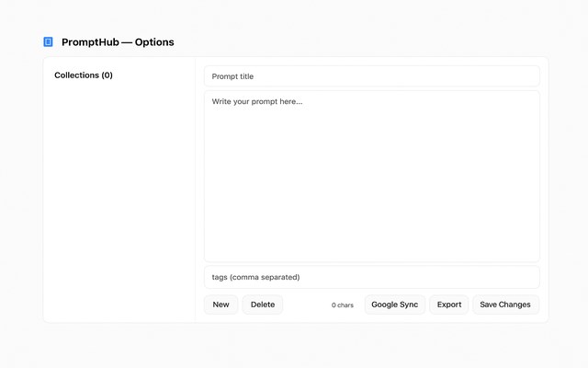Click the empty collections list area
588x368 pixels.
tap(119, 202)
